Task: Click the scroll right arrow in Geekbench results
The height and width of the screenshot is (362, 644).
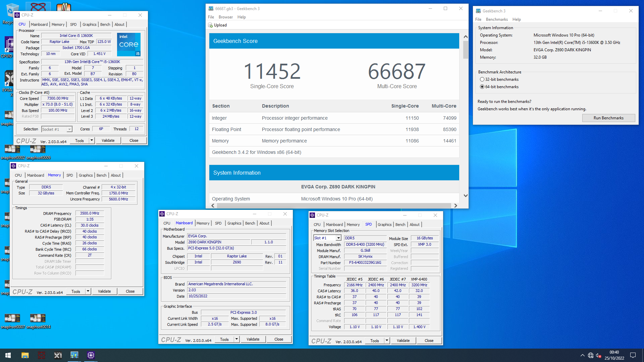Action: click(x=455, y=206)
